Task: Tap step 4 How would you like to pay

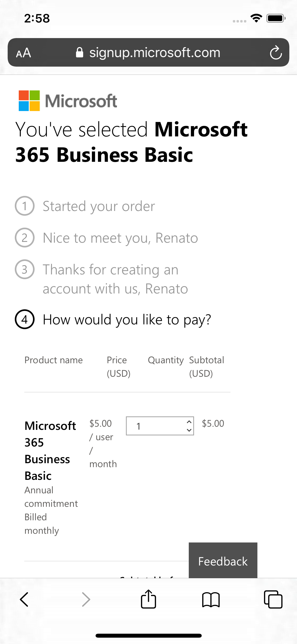Action: [x=127, y=319]
